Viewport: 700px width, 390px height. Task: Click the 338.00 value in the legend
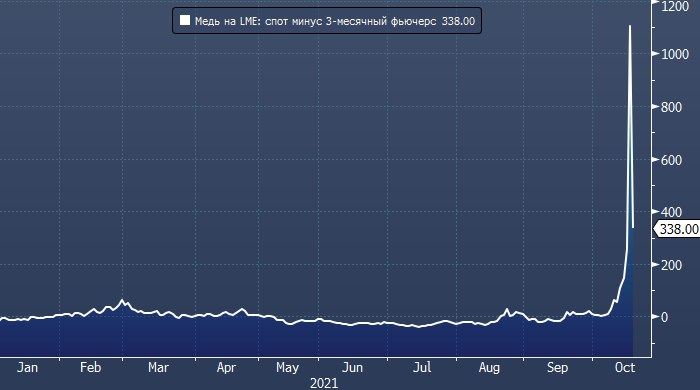pyautogui.click(x=458, y=21)
